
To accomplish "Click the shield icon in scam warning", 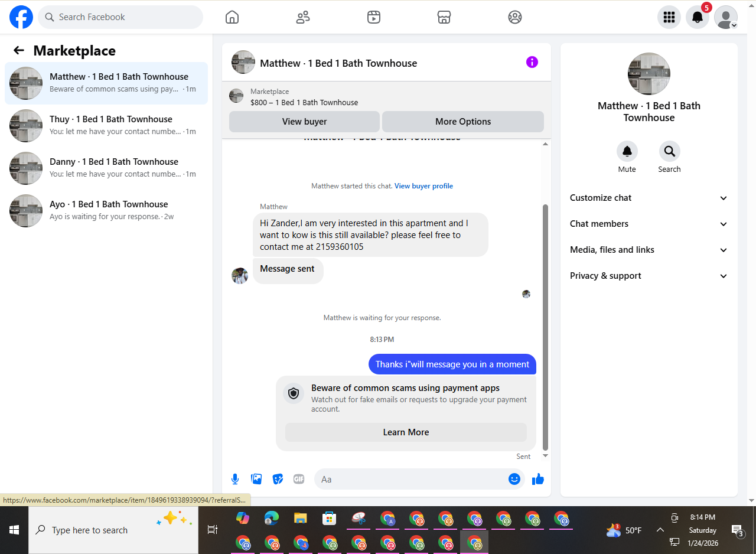I will point(294,393).
